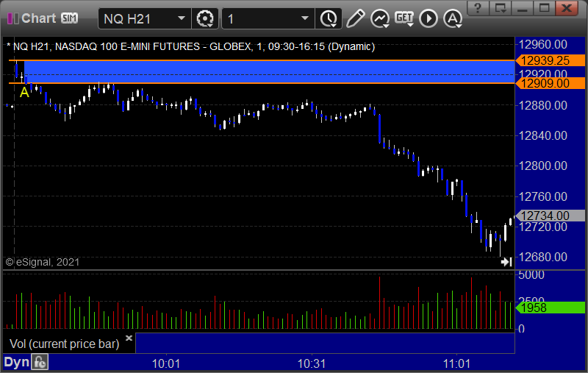588x373 pixels.
Task: Click the 10:31 time axis label
Action: 311,363
